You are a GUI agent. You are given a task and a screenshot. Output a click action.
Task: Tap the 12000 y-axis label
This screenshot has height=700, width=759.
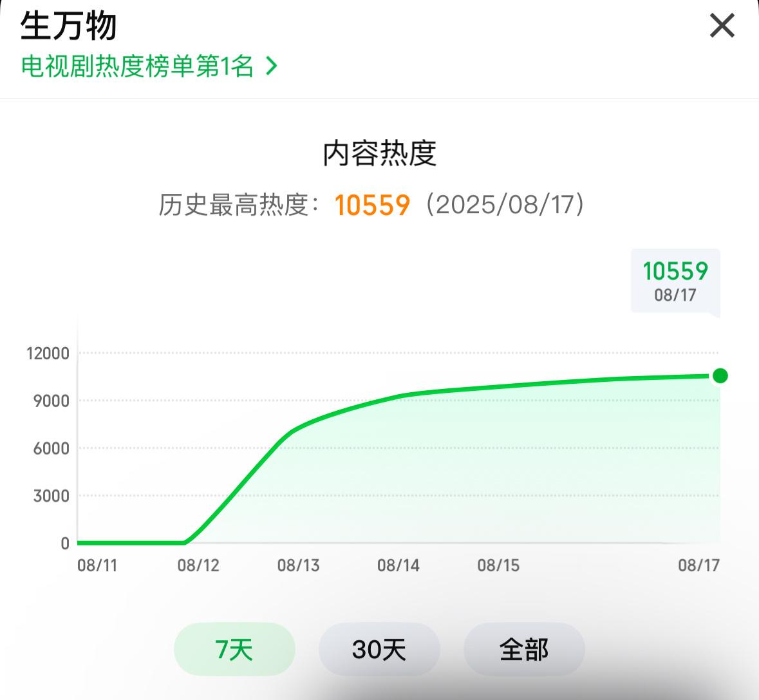(48, 354)
